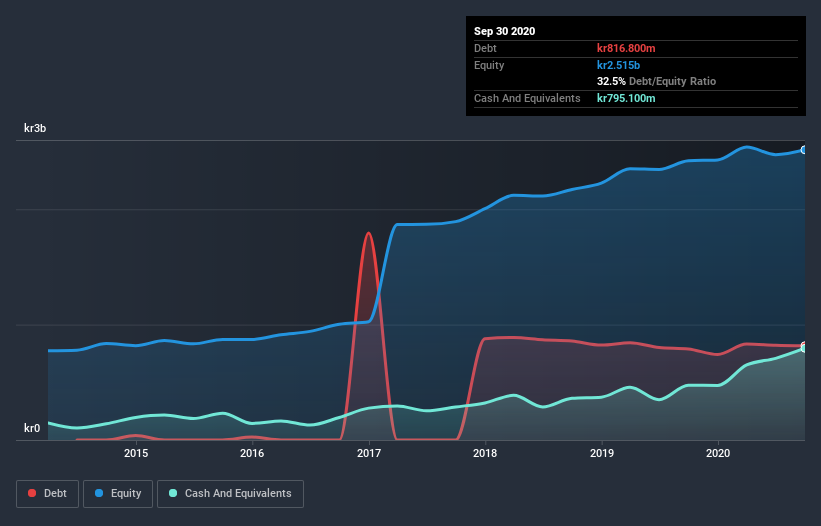Viewport: 821px width, 526px height.
Task: Select the Debt endpoint marker at Sep 2020
Action: 804,345
